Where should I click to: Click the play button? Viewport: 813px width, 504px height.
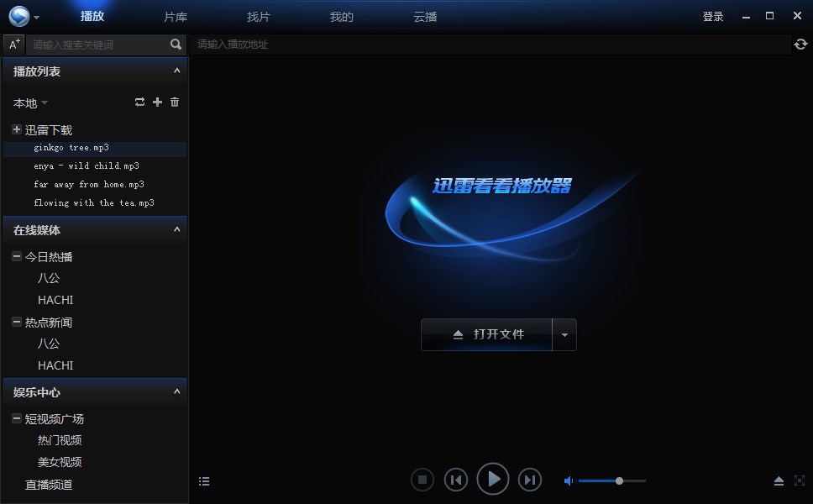coord(492,479)
